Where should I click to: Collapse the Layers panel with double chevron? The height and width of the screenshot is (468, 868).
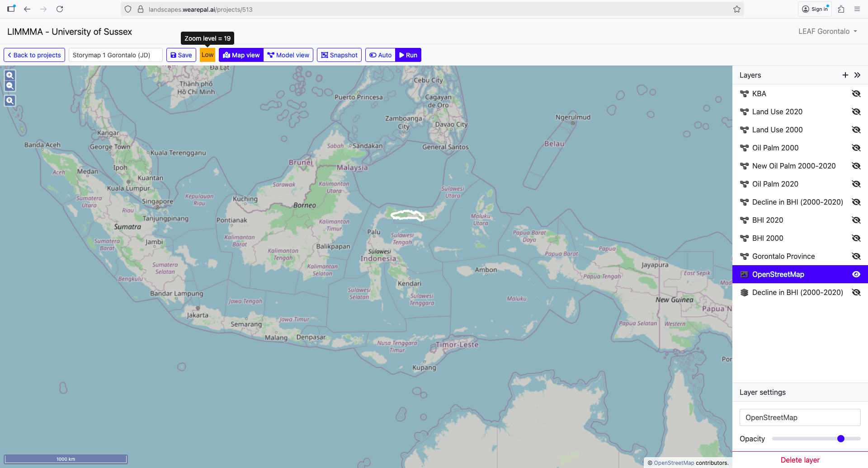point(857,75)
